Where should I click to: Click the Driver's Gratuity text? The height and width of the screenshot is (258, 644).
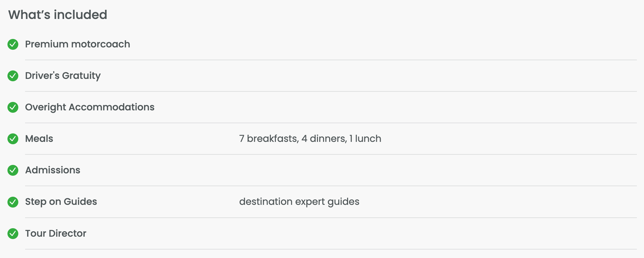tap(63, 76)
